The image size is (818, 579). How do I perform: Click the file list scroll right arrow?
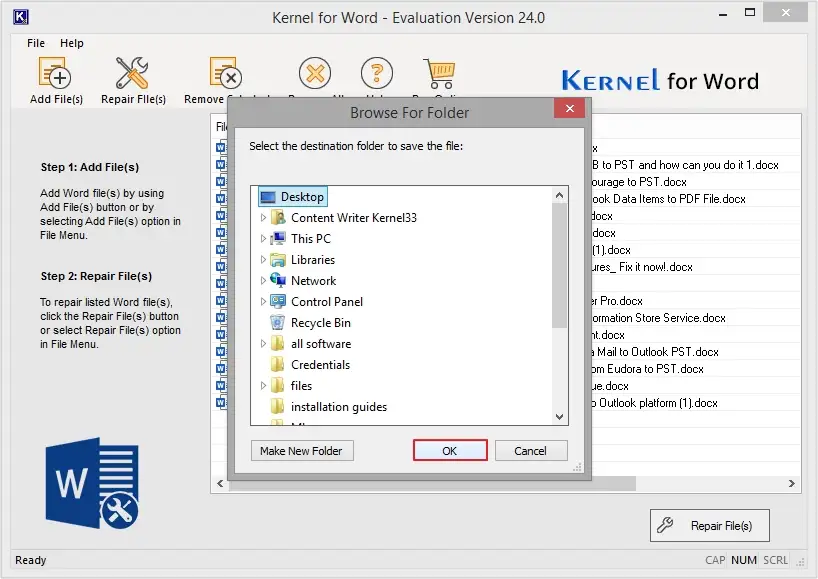point(791,484)
